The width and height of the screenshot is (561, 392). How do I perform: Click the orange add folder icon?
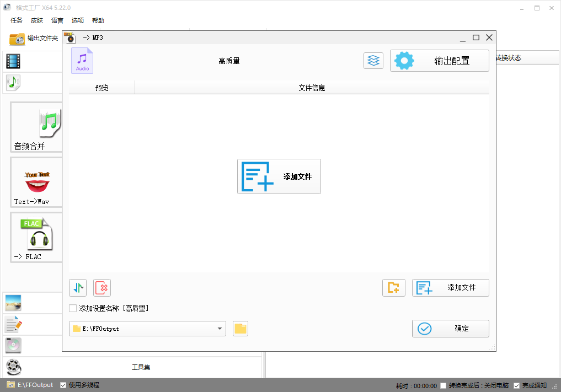pyautogui.click(x=393, y=288)
